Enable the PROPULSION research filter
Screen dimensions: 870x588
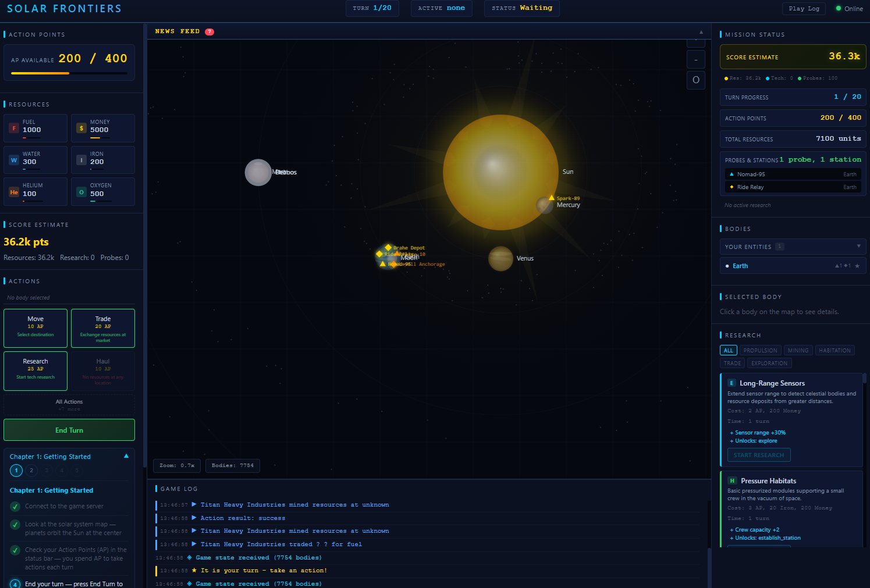[x=760, y=350]
